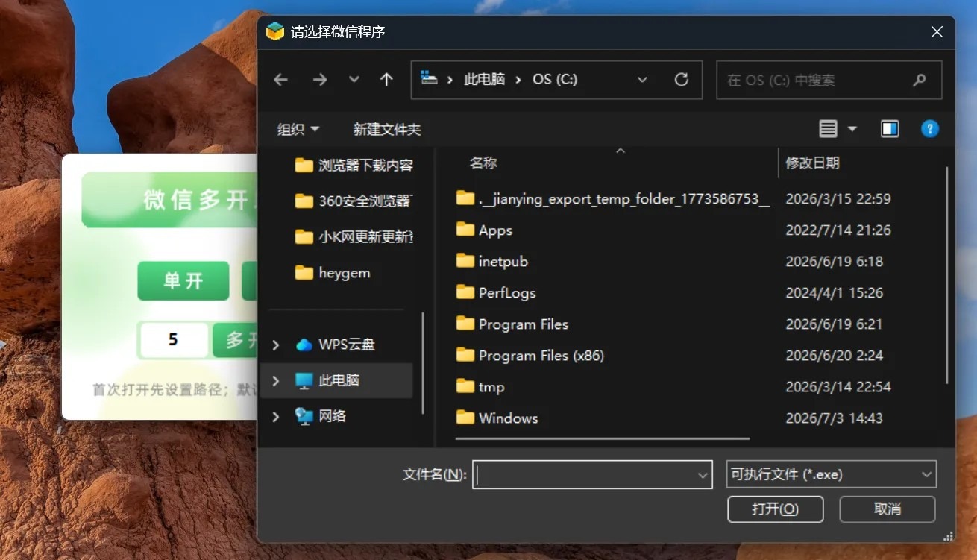977x560 pixels.
Task: Select 此电脑 in the address path
Action: point(484,80)
